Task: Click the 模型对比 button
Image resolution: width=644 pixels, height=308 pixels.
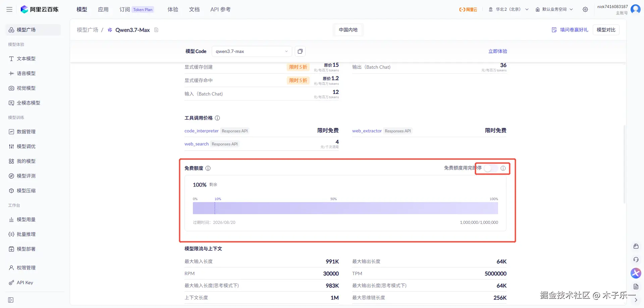Action: [606, 30]
